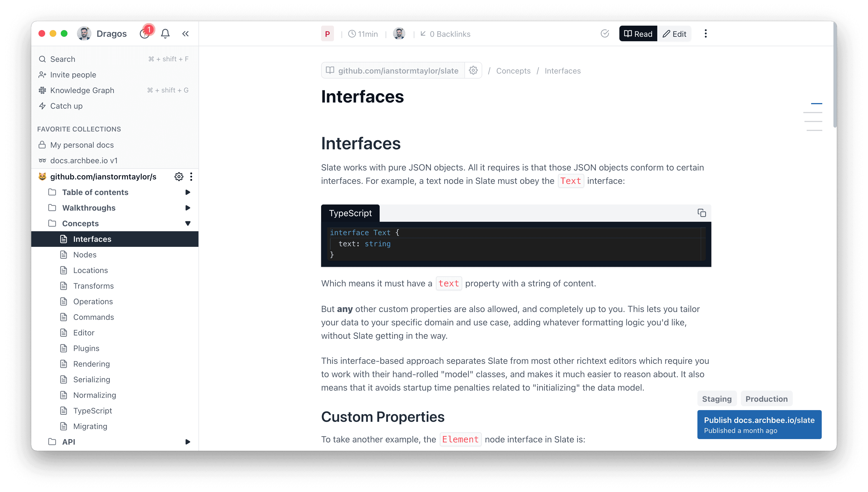Switch to Read mode
This screenshot has height=492, width=868.
click(x=638, y=34)
